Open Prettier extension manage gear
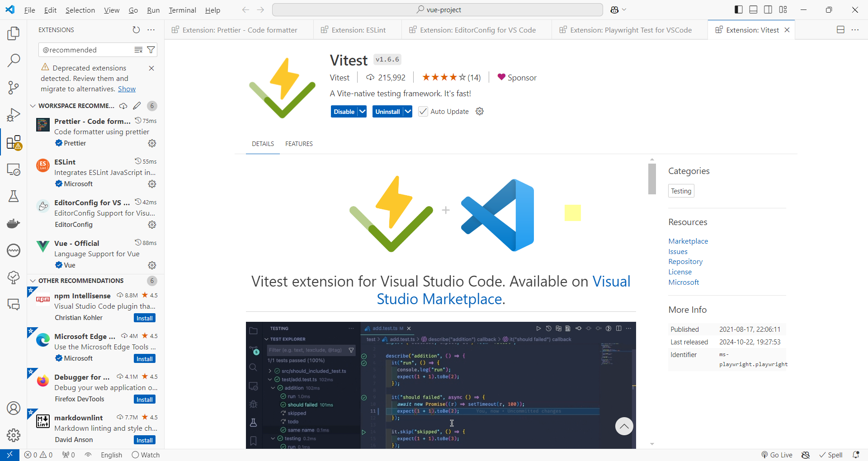The width and height of the screenshot is (868, 461). coord(152,143)
